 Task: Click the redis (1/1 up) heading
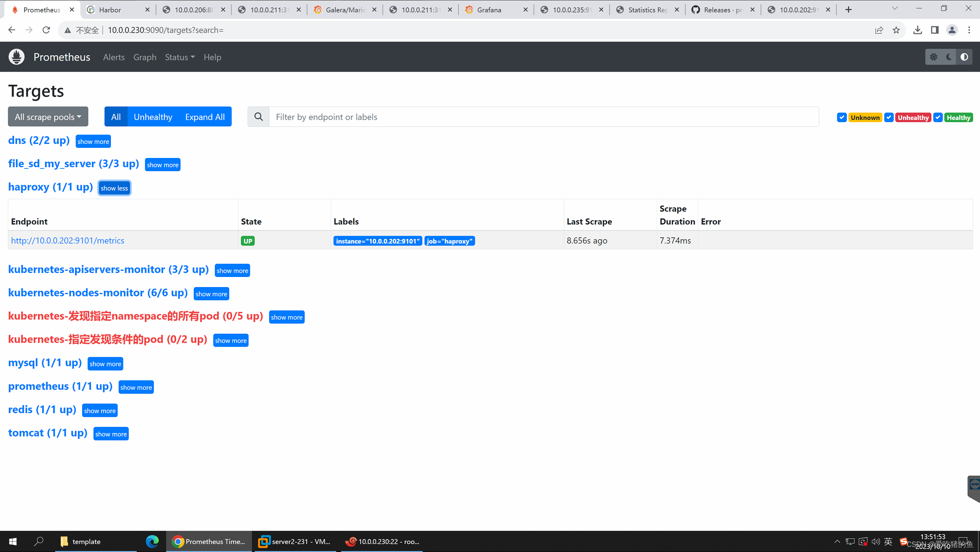click(42, 410)
